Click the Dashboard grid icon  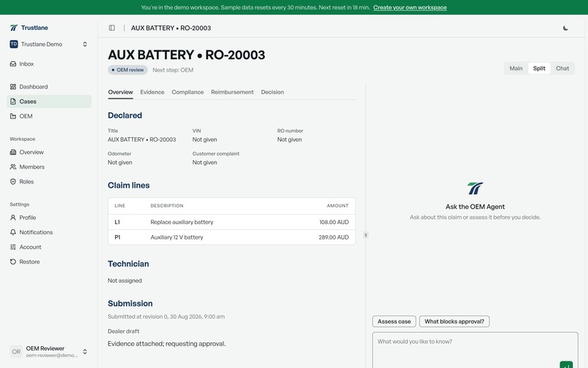click(x=13, y=87)
